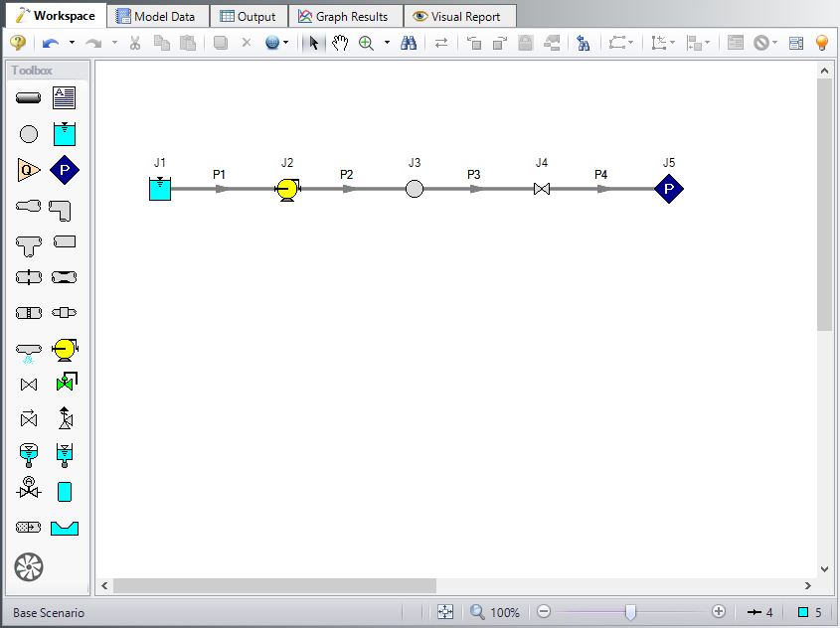The width and height of the screenshot is (840, 628).
Task: Pick the green Control Valve junction
Action: point(67,382)
